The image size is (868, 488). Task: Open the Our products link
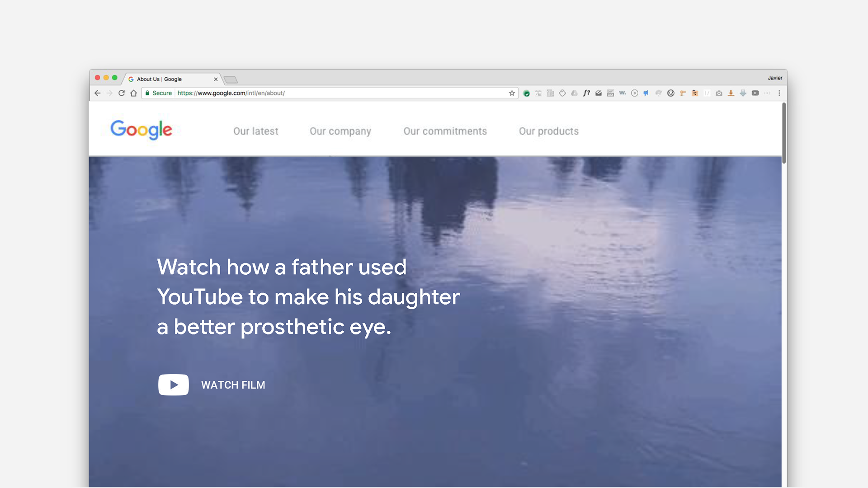point(548,131)
